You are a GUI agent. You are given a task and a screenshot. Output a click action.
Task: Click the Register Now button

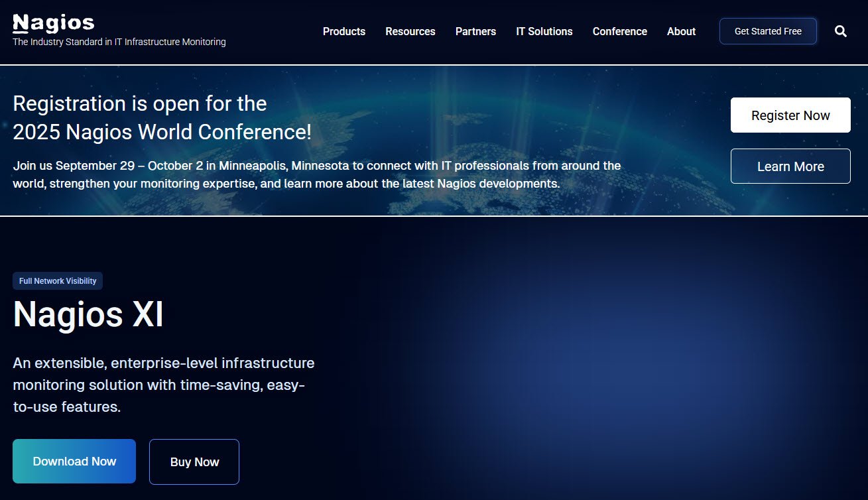[790, 115]
